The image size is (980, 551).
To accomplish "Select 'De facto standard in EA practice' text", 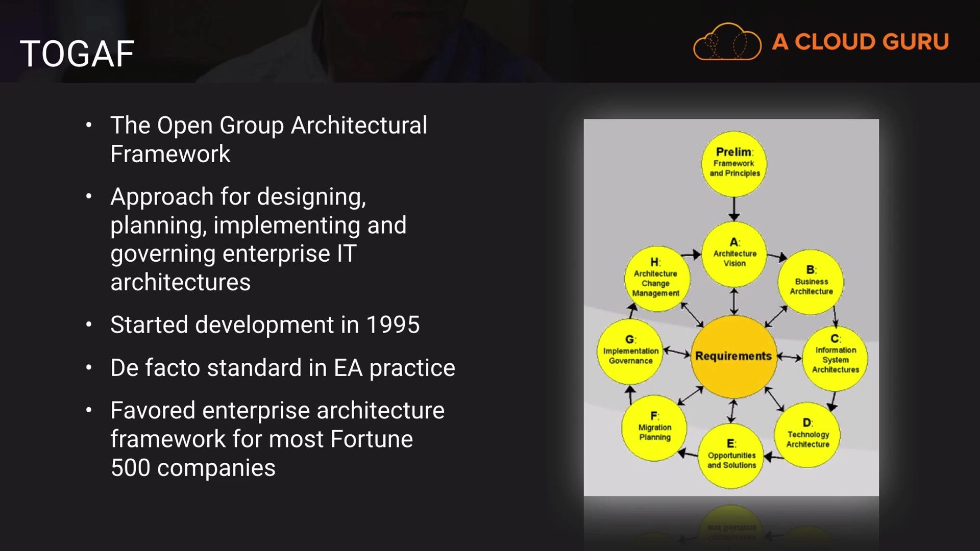I will coord(282,368).
